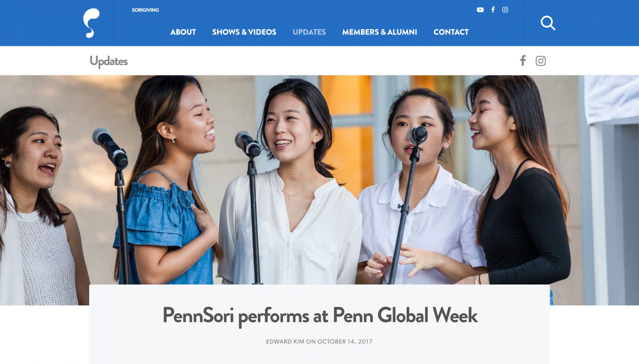Open the search magnifier icon

tap(548, 23)
